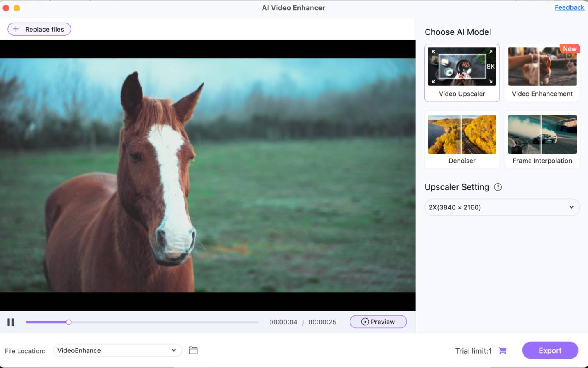Viewport: 588px width, 368px height.
Task: Click the Replace files button
Action: 39,29
